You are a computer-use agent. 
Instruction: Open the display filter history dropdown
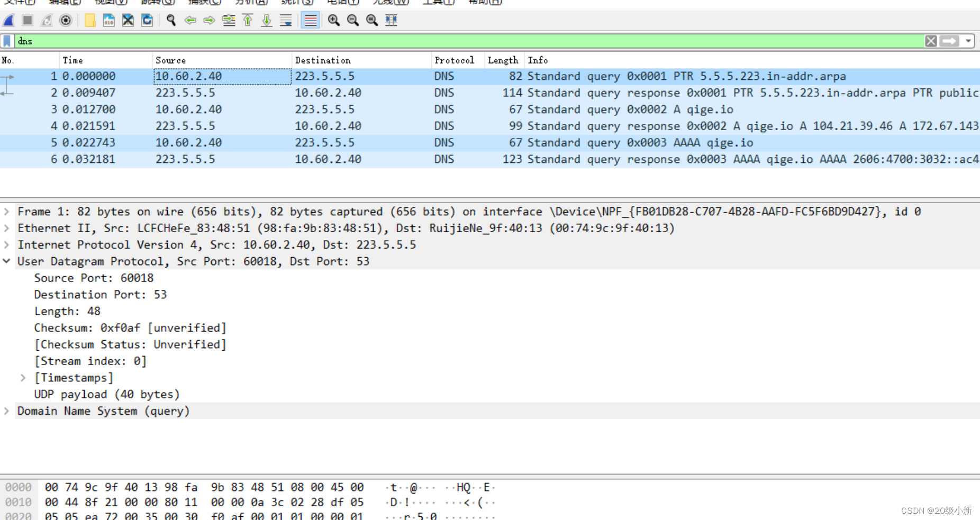pyautogui.click(x=968, y=41)
